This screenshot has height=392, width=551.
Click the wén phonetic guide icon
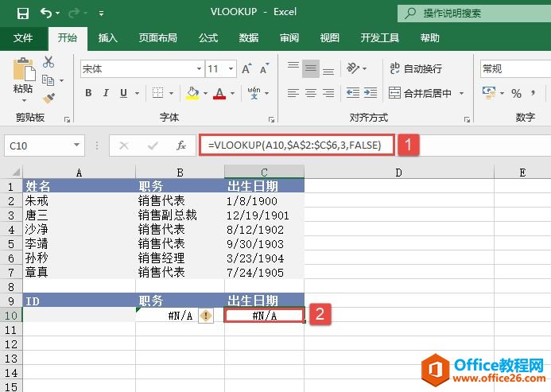254,93
